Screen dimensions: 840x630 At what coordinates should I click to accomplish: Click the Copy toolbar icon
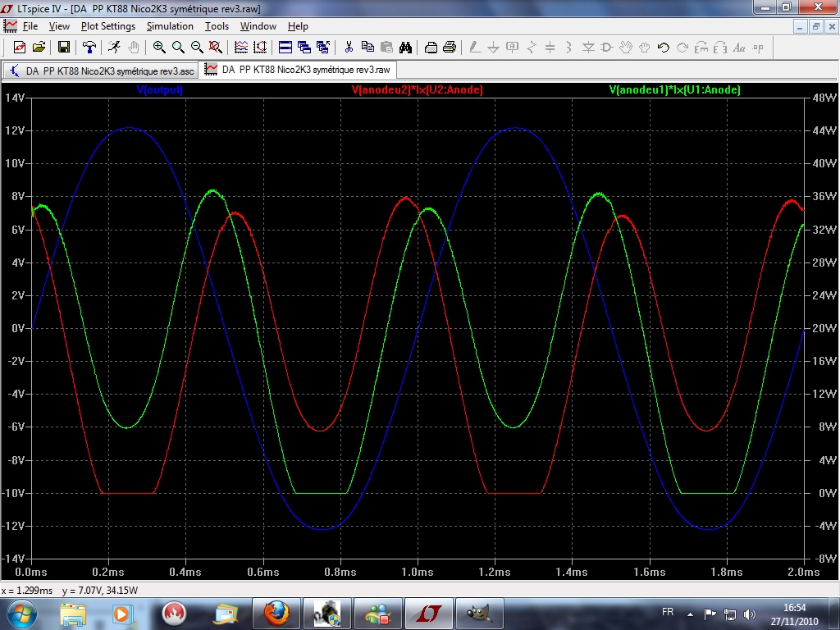pos(367,48)
